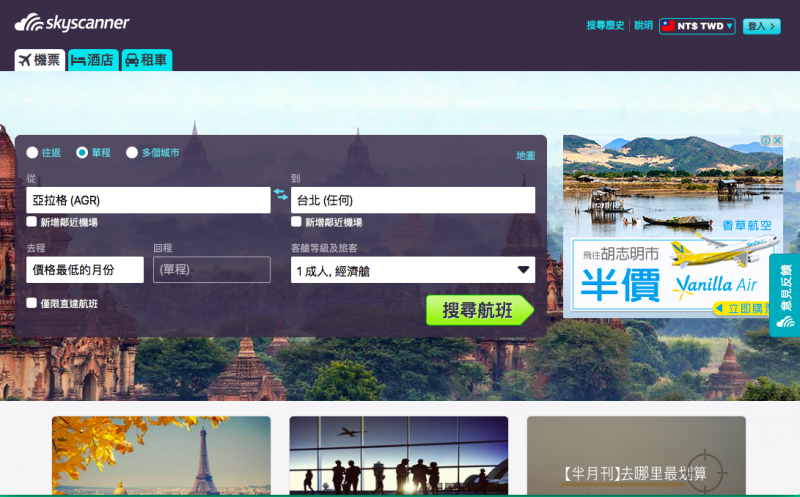
Task: Click the 台北 (任何) destination field
Action: click(x=413, y=200)
